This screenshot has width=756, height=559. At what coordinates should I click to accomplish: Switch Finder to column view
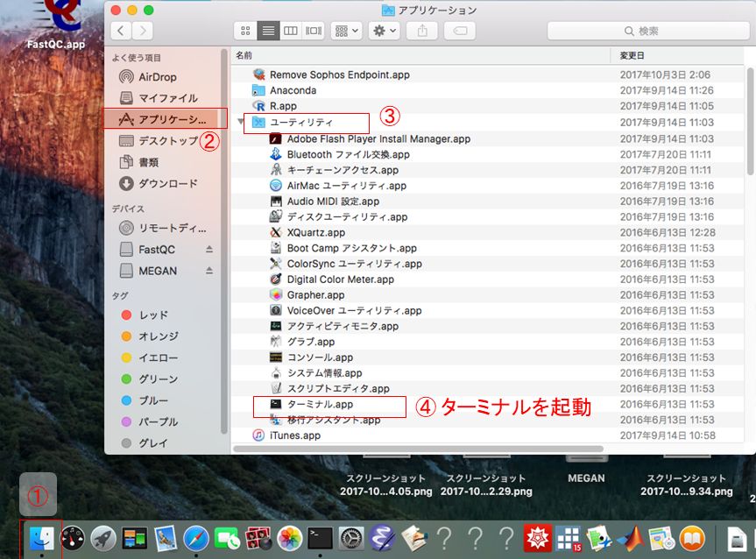point(290,31)
